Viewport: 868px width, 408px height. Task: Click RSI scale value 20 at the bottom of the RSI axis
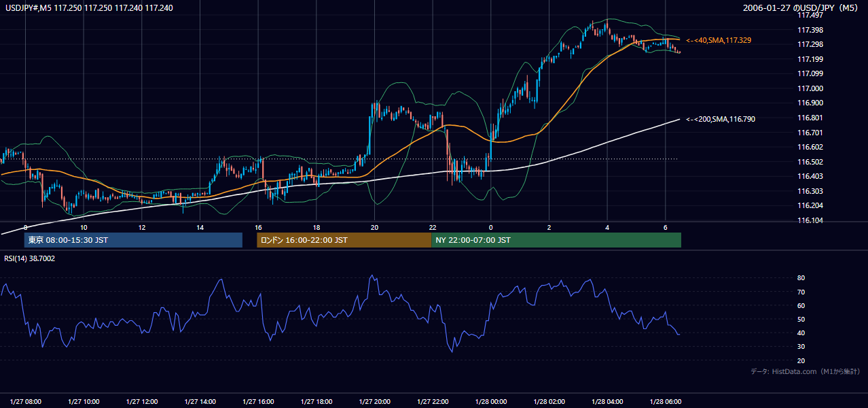tap(801, 360)
